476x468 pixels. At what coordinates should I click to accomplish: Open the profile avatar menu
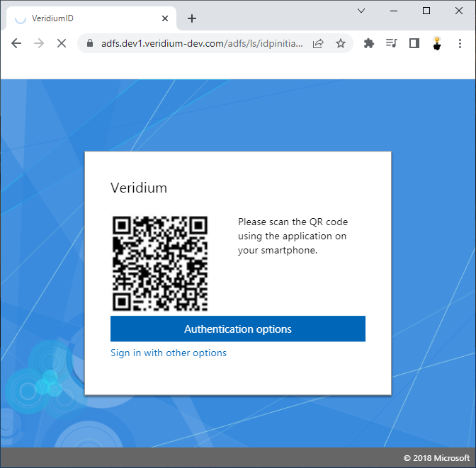pyautogui.click(x=437, y=43)
